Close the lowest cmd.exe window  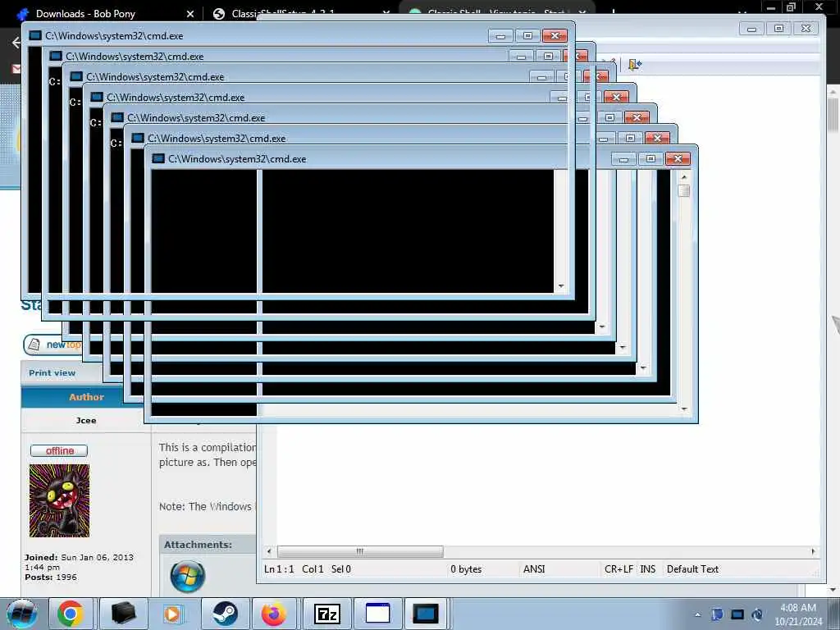[x=678, y=158]
